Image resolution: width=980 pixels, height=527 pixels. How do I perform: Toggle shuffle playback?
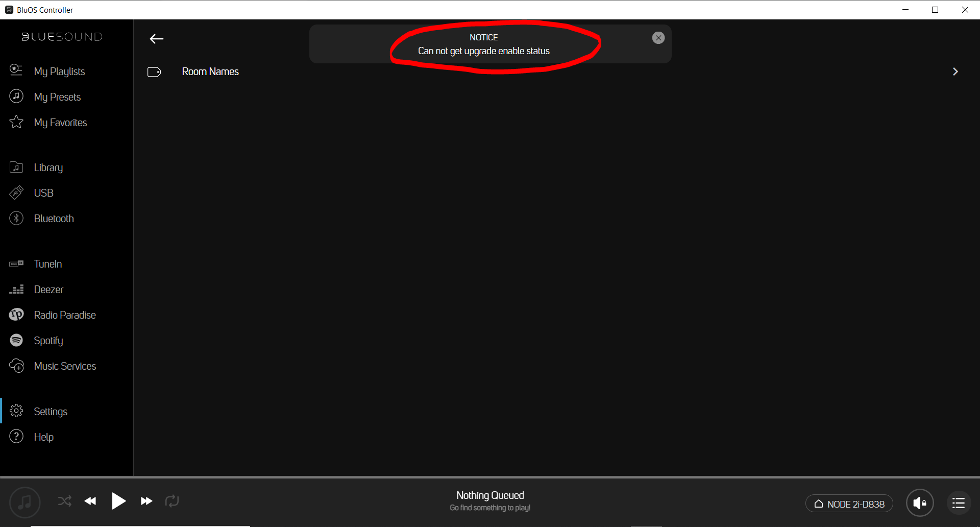point(65,501)
